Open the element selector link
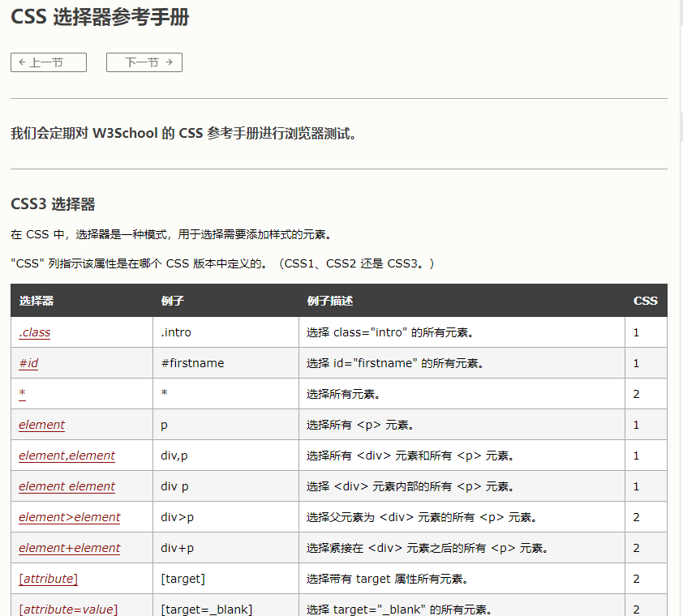 (x=42, y=425)
